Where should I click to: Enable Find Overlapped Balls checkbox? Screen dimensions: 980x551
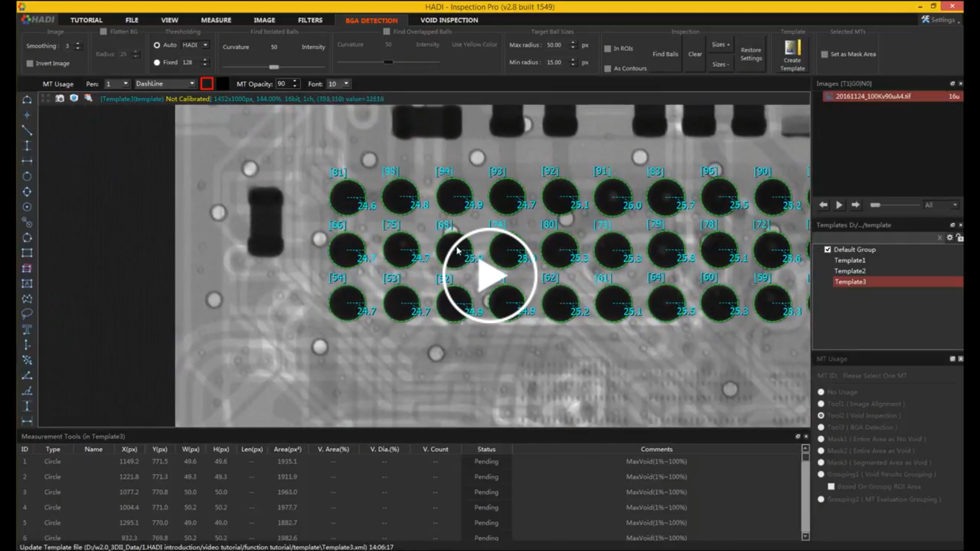[x=387, y=32]
